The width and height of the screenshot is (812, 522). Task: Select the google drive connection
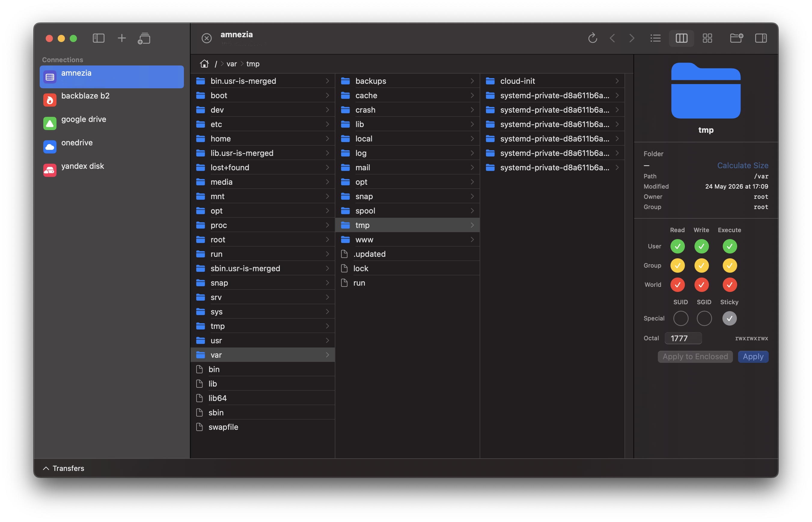(111, 123)
